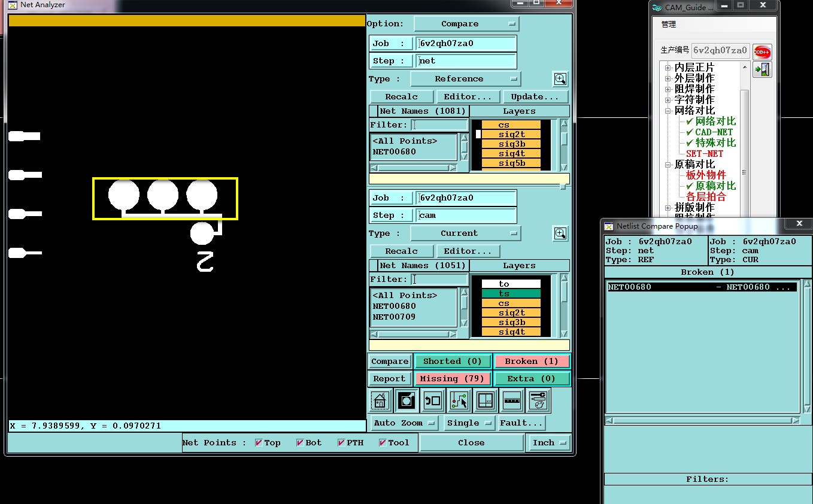
Task: Collapse the 网络对比 tree node
Action: pyautogui.click(x=668, y=111)
